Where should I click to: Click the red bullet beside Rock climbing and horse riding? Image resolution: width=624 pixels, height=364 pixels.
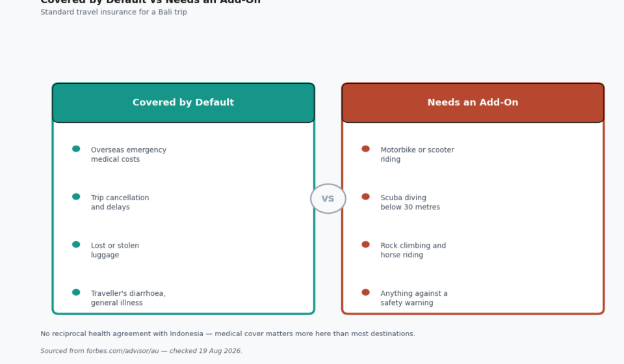(366, 244)
